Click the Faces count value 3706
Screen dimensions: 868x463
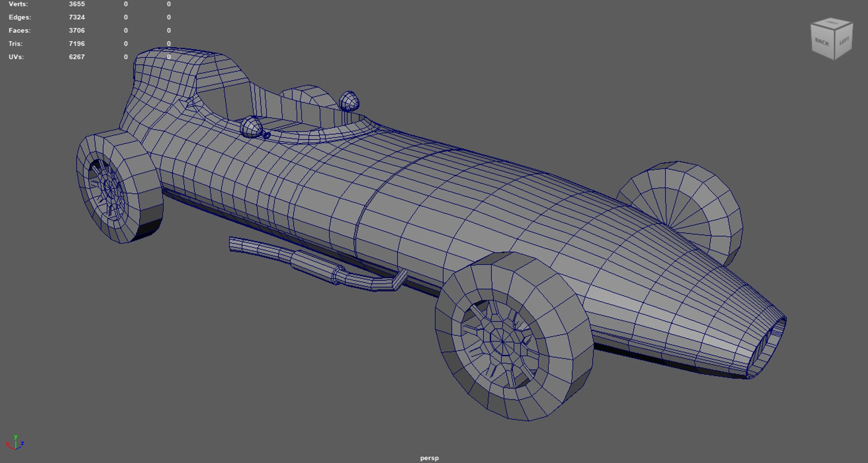tap(77, 30)
